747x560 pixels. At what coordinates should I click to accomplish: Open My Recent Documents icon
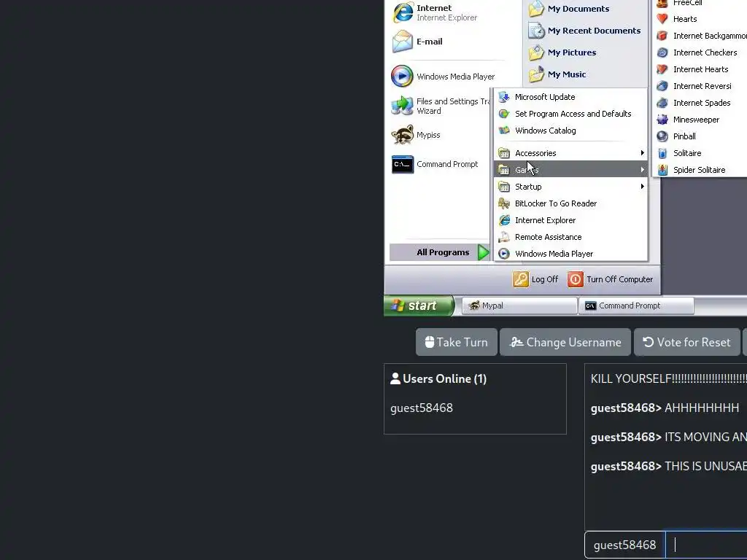pos(536,31)
